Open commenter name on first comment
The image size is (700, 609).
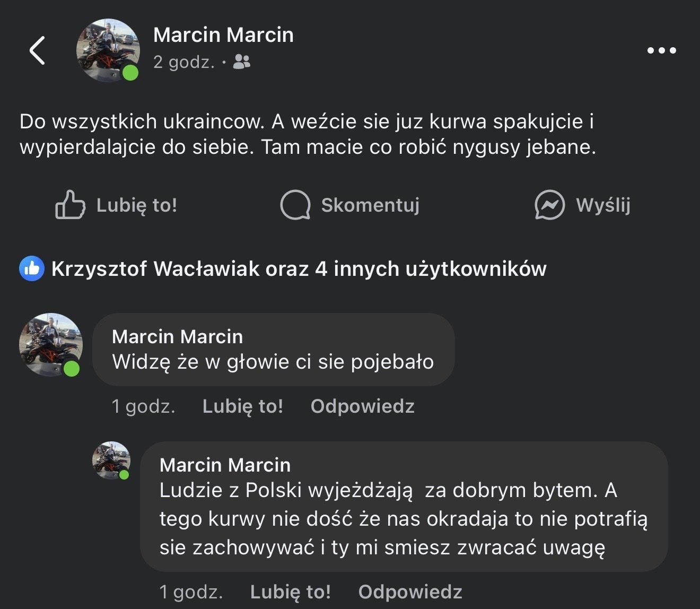coord(177,336)
